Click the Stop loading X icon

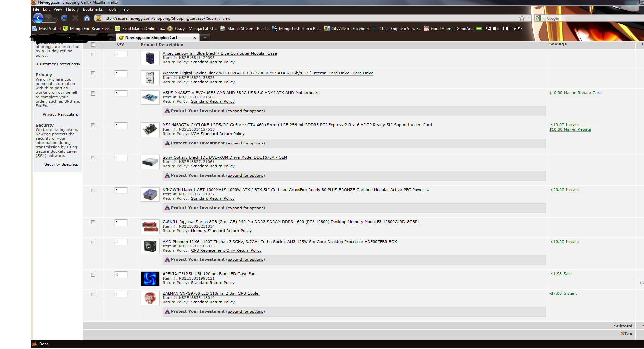click(x=75, y=18)
